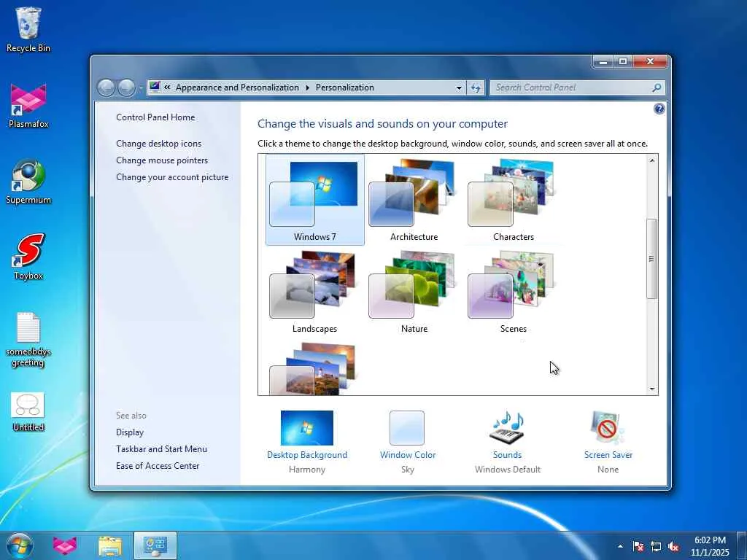Open Change desktop icons link
Viewport: 747px width, 560px height.
158,144
